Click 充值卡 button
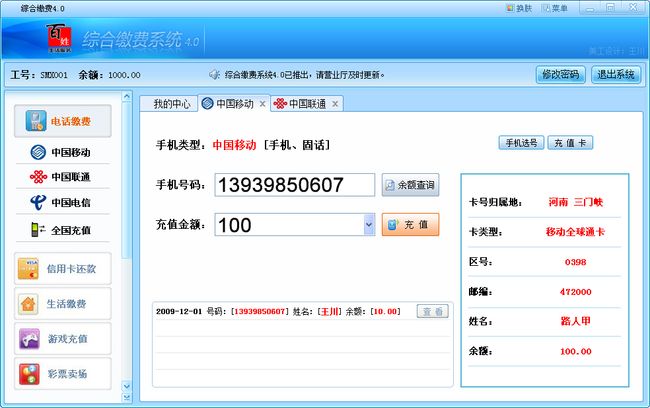 tap(570, 143)
